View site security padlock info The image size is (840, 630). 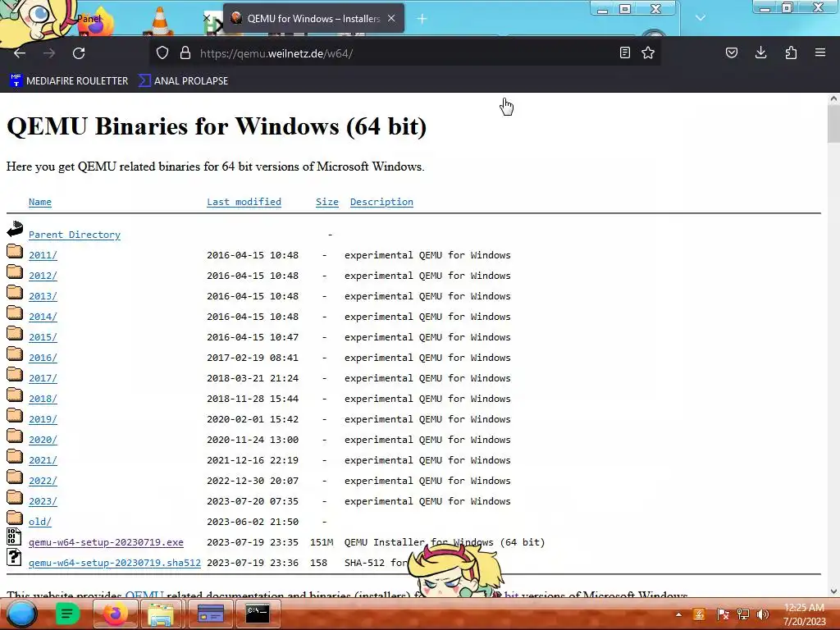pos(185,53)
